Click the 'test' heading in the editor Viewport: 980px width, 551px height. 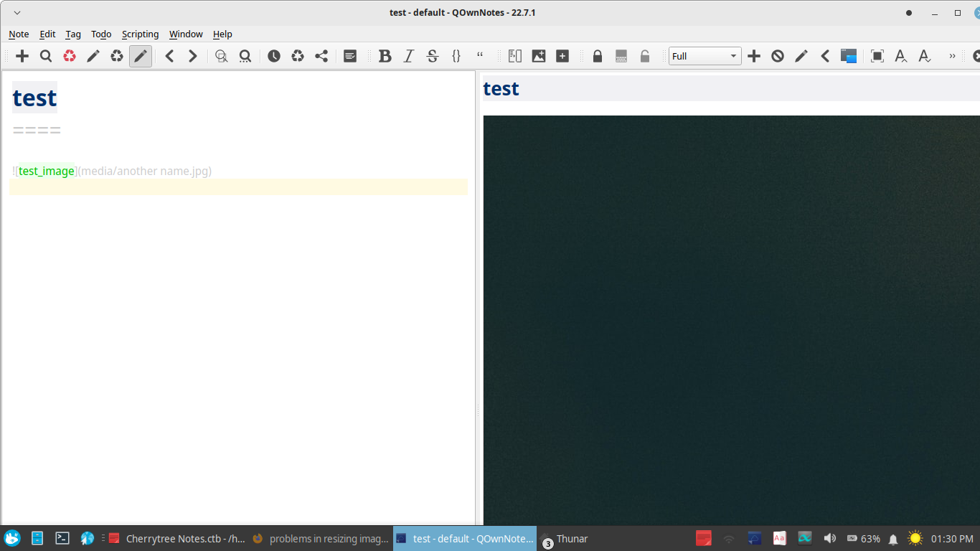coord(34,98)
